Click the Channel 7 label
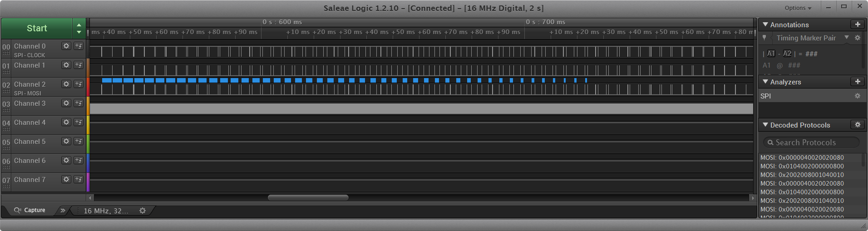Screen dimensions: 868x231 pyautogui.click(x=30, y=180)
